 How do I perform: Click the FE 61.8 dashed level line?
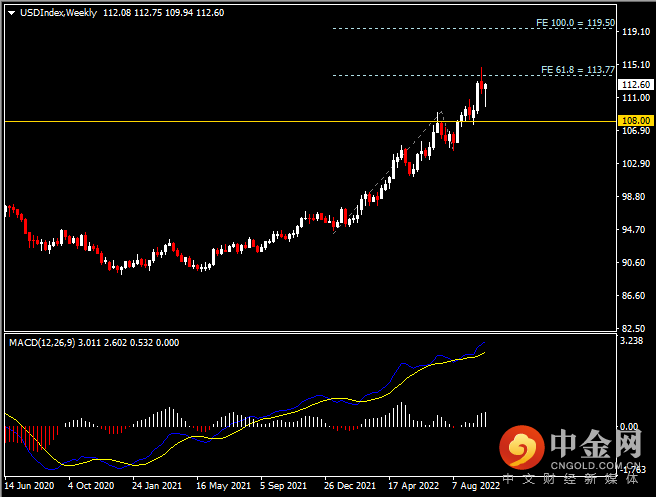(x=430, y=75)
